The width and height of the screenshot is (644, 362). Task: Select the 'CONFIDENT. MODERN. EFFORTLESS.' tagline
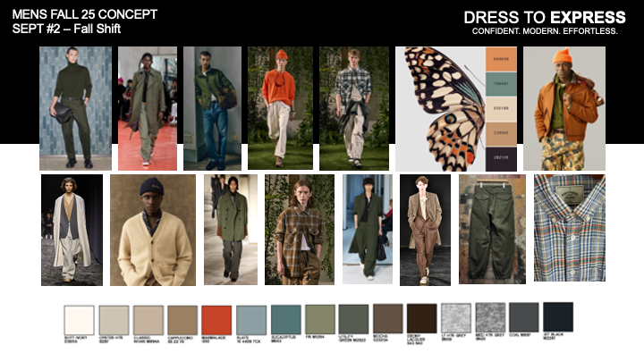pyautogui.click(x=545, y=31)
